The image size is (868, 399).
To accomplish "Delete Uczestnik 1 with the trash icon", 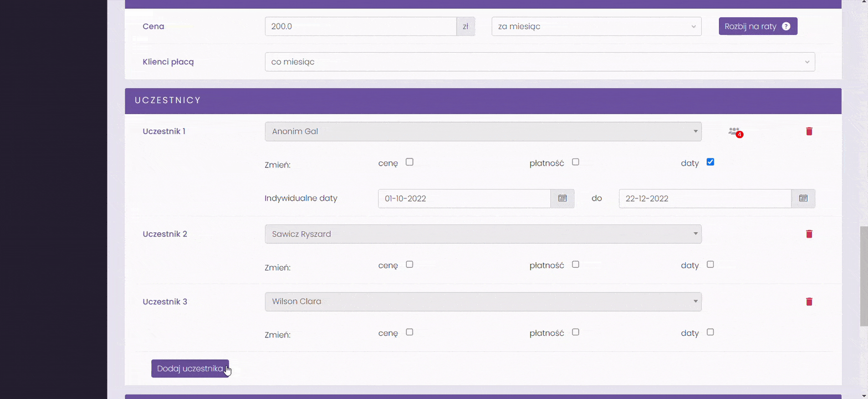I will click(x=809, y=131).
